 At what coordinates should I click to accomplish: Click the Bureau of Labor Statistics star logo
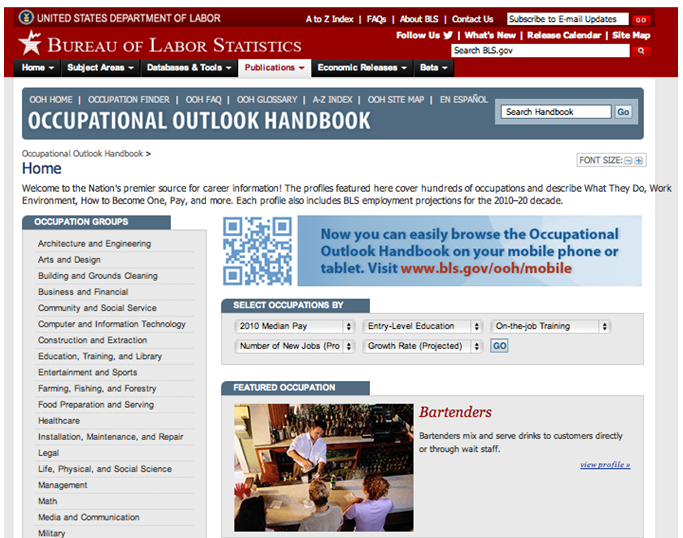[x=30, y=43]
